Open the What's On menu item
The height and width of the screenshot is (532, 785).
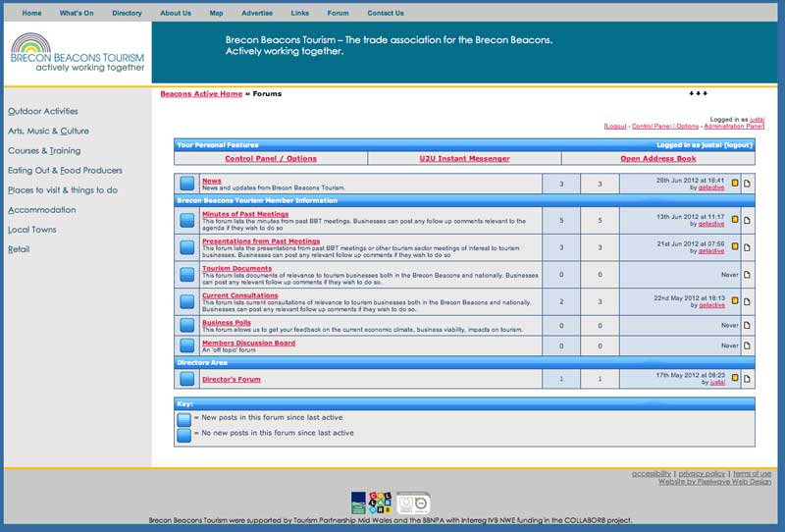(77, 13)
